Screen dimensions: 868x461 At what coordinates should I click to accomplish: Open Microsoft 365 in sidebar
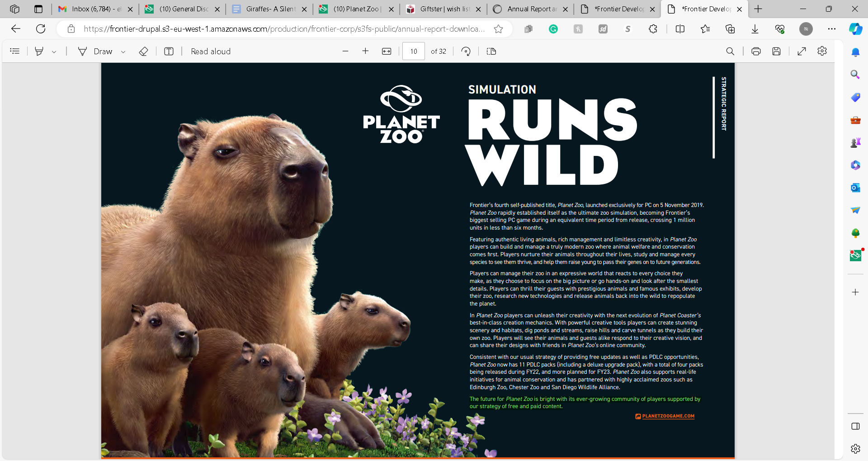tap(855, 165)
